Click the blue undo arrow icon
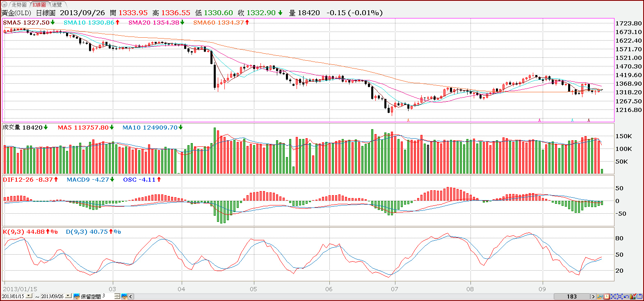The width and height of the screenshot is (644, 301). pos(626,296)
